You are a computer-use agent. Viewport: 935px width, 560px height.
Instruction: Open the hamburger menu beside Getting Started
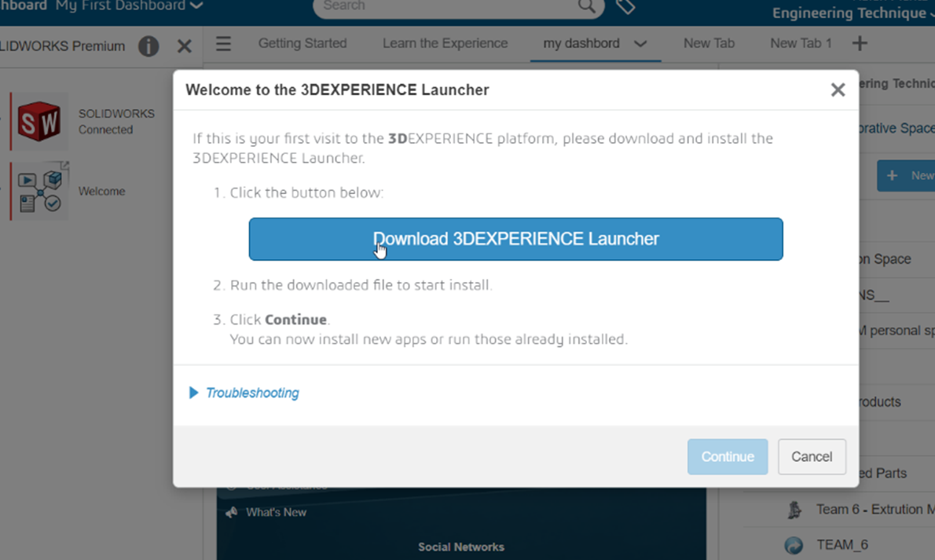point(223,44)
